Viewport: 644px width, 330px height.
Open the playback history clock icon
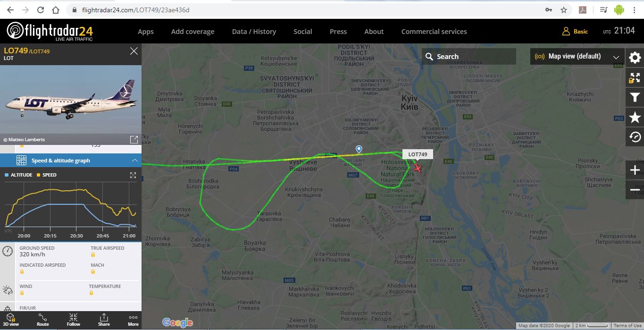[635, 137]
